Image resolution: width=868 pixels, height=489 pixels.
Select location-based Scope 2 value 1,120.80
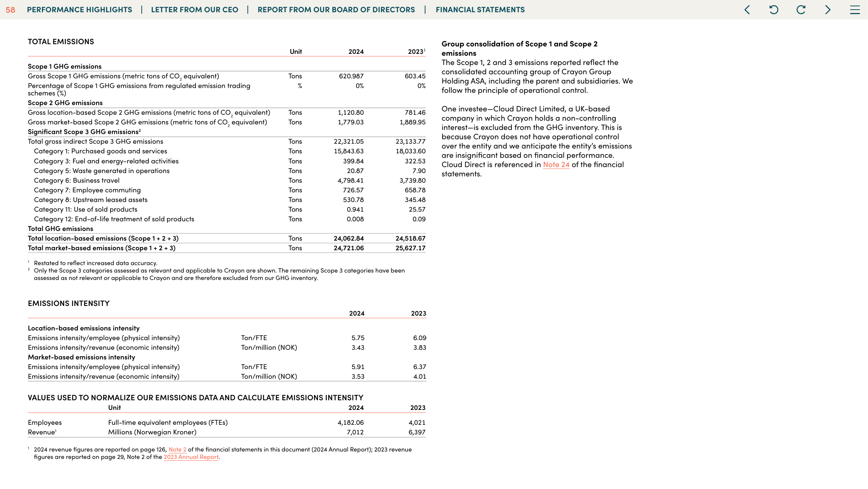pyautogui.click(x=351, y=113)
